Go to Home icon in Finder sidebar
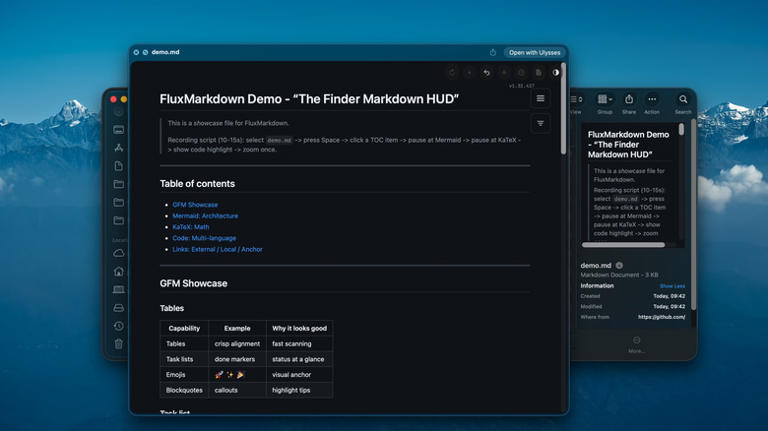This screenshot has width=768, height=431. pyautogui.click(x=119, y=271)
